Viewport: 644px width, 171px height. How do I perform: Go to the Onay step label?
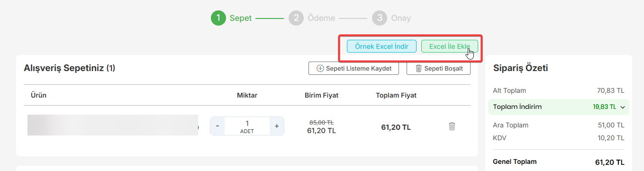(x=401, y=18)
